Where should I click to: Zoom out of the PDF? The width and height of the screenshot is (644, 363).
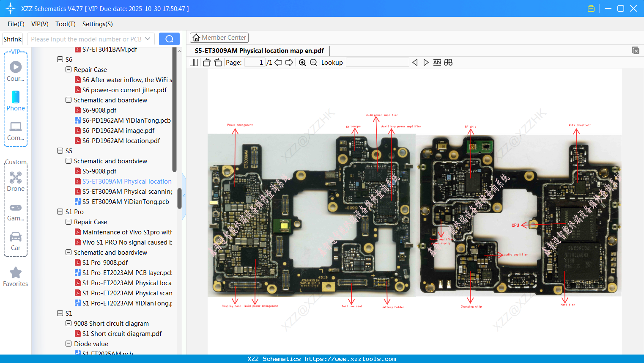313,63
